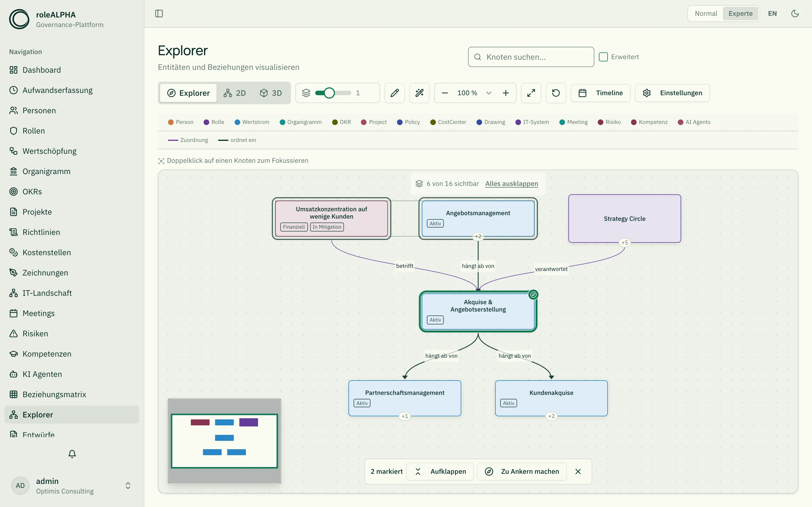The width and height of the screenshot is (812, 507).
Task: Click the Alles ausklappen link
Action: point(511,184)
